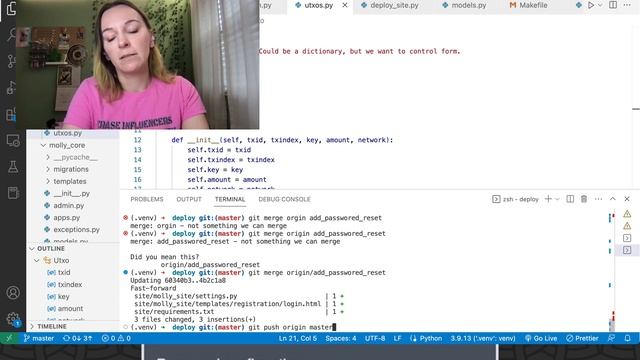Close the utxos.py editor tab
640x360 pixels.
point(345,5)
